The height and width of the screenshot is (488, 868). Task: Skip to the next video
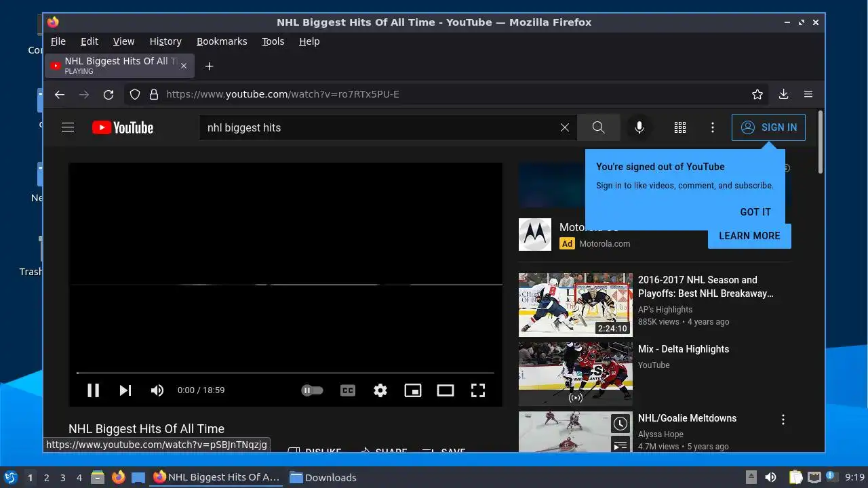tap(125, 390)
